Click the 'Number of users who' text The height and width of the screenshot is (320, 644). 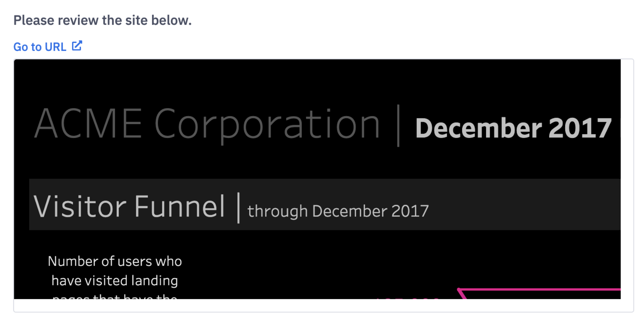coord(115,261)
